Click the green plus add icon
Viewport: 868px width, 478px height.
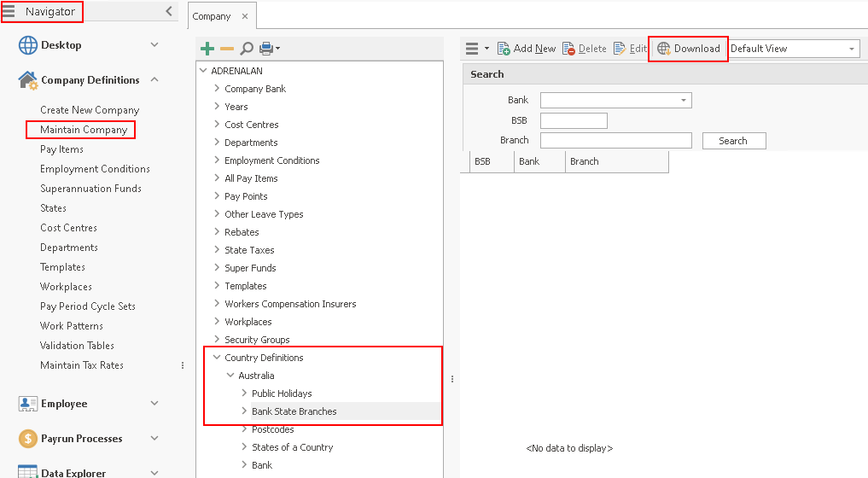pyautogui.click(x=207, y=49)
